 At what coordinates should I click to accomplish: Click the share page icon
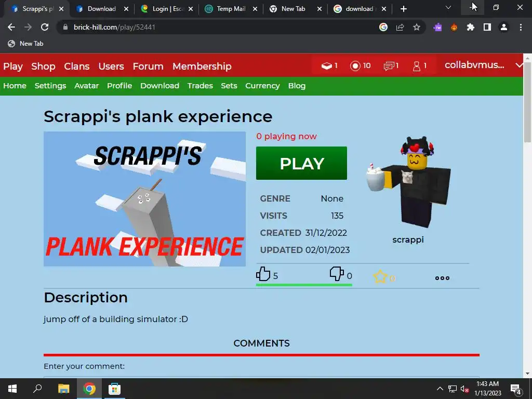click(x=400, y=27)
